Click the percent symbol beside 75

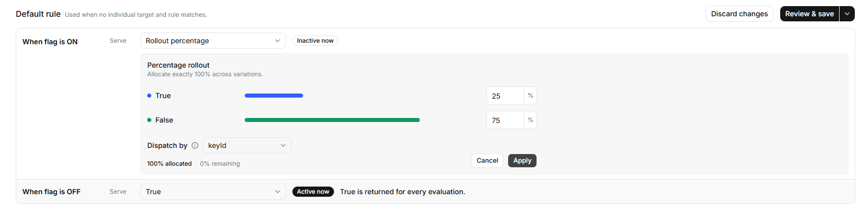tap(530, 120)
